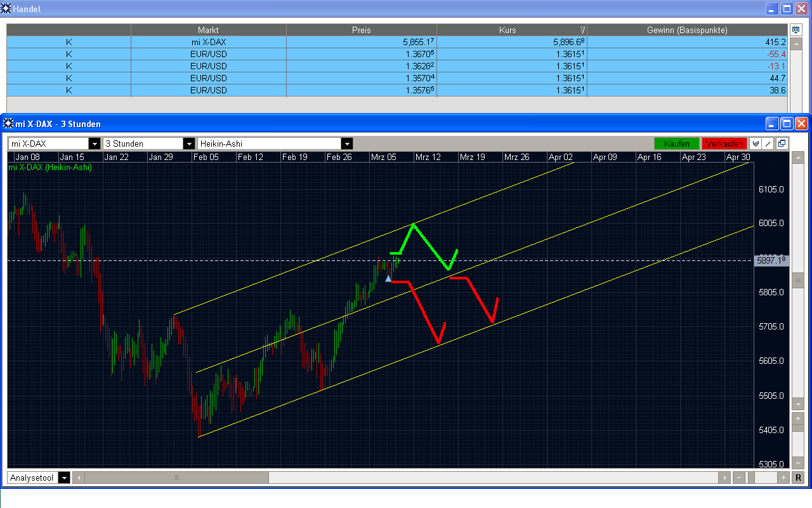This screenshot has height=508, width=812.
Task: Click the Gewinn (Basispunkte) column header
Action: point(687,30)
